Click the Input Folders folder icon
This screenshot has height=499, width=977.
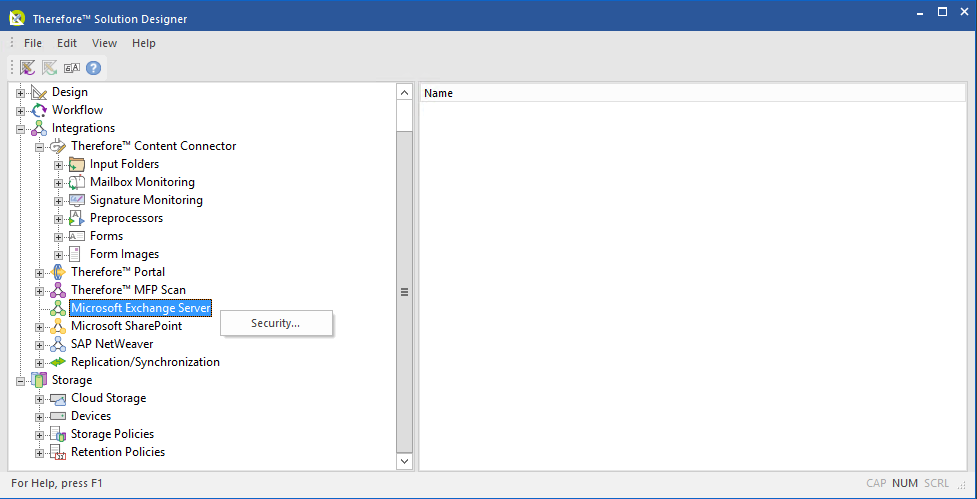pyautogui.click(x=77, y=164)
